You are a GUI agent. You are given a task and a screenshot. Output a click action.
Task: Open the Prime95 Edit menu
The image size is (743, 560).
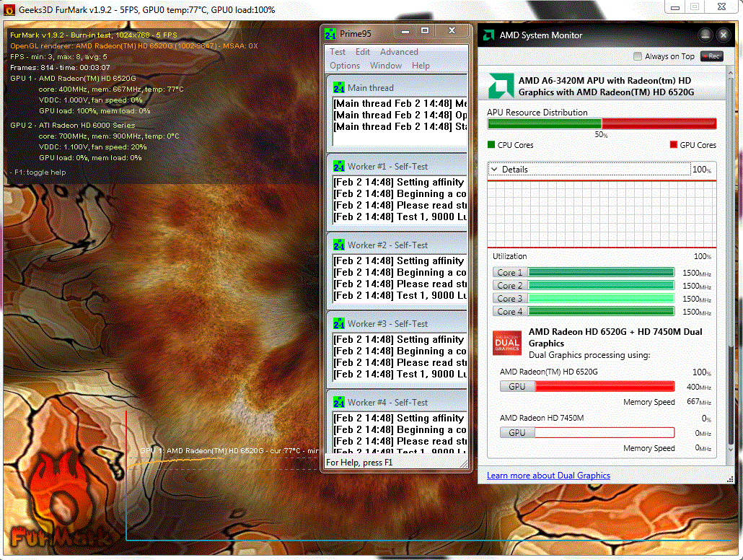point(363,52)
